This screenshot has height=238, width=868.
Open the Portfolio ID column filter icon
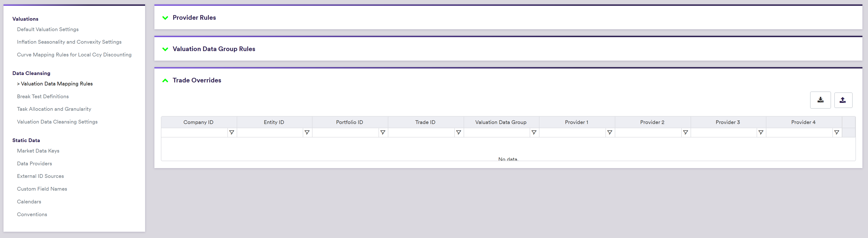pos(383,133)
